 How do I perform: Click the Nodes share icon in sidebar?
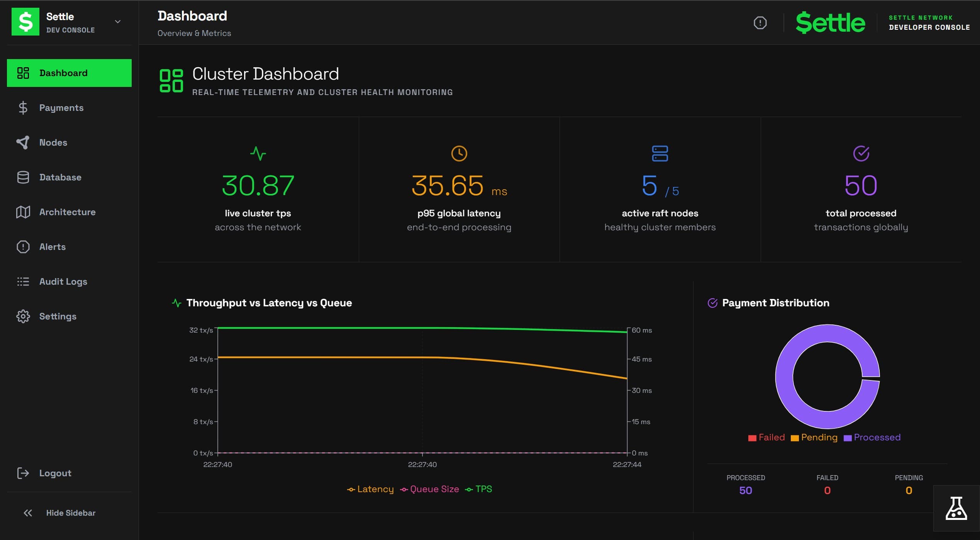tap(23, 143)
